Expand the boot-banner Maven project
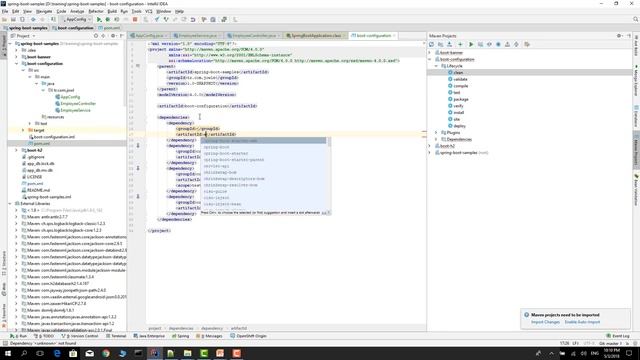 [430, 53]
